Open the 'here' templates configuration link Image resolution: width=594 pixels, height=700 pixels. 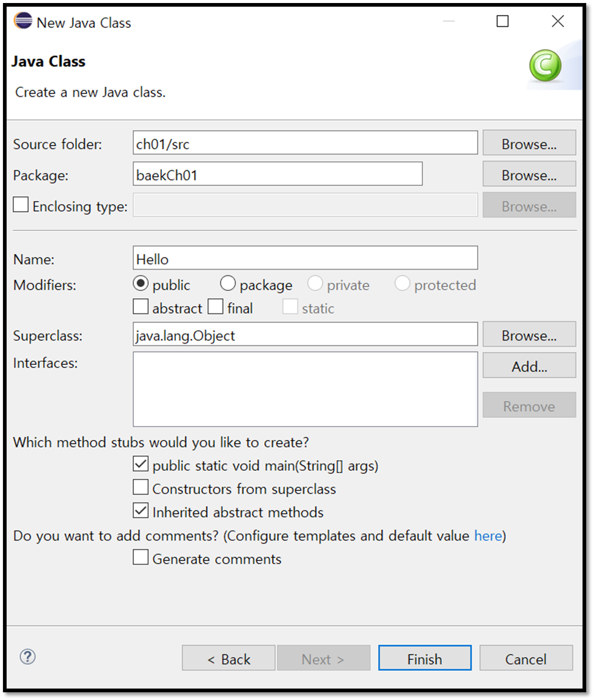click(488, 536)
